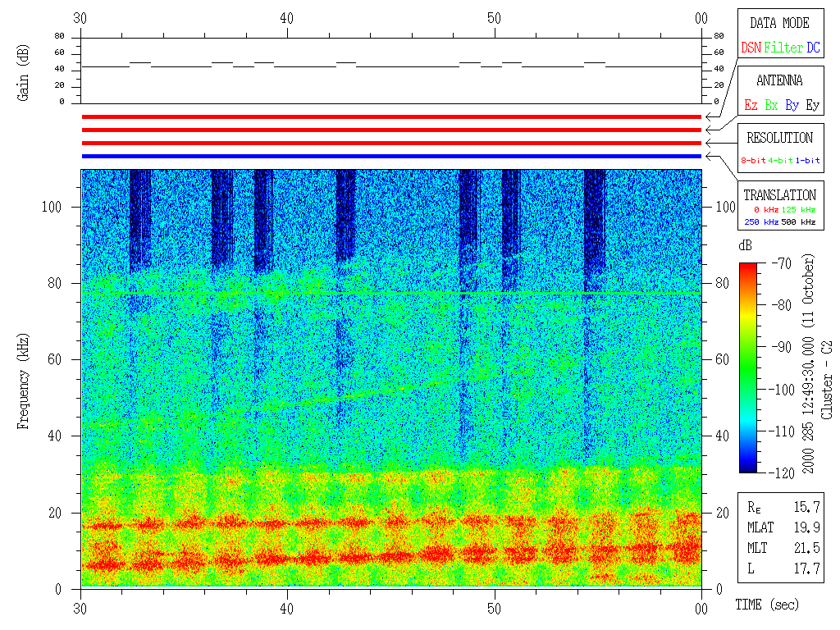Click the TIME (sec) axis label

click(765, 605)
